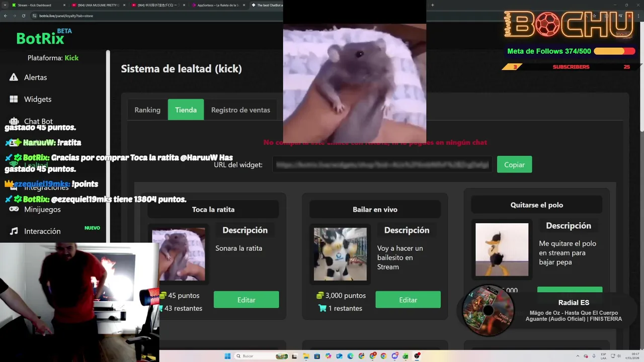Click the site info icon in address bar
This screenshot has width=644, height=362.
tap(35, 16)
